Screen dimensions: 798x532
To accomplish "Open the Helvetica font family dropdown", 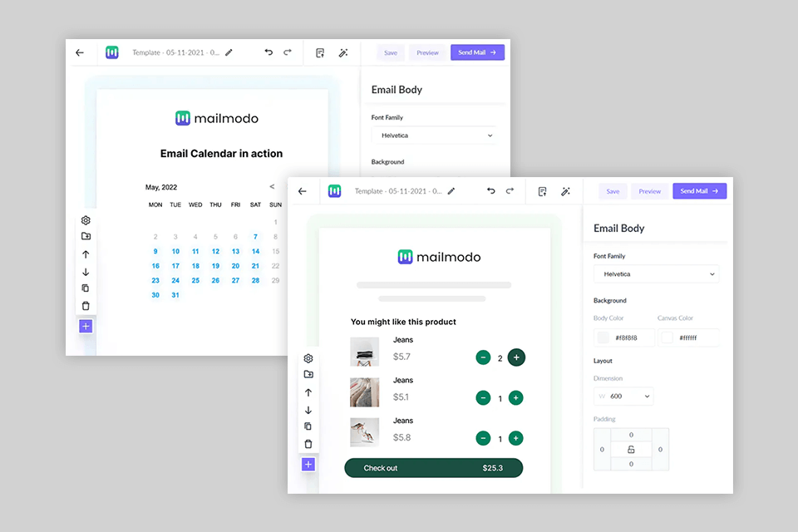I will pos(656,273).
